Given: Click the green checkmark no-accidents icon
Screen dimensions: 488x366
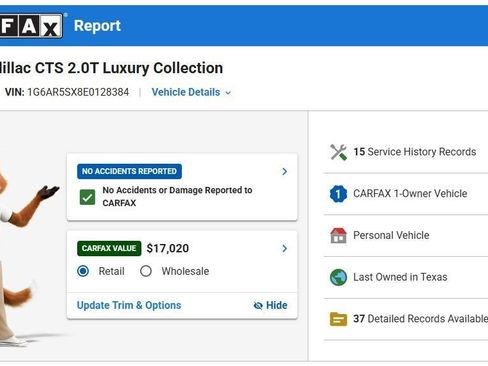Looking at the screenshot, I should click(x=87, y=197).
